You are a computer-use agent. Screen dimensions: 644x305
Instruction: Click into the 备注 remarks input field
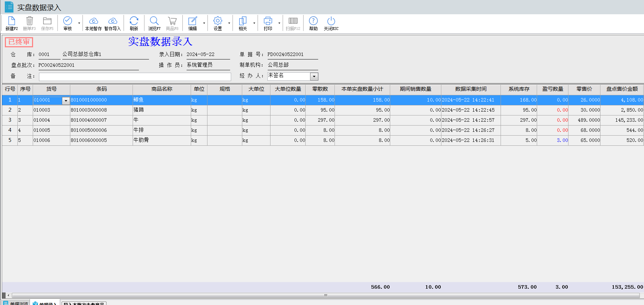[135, 77]
